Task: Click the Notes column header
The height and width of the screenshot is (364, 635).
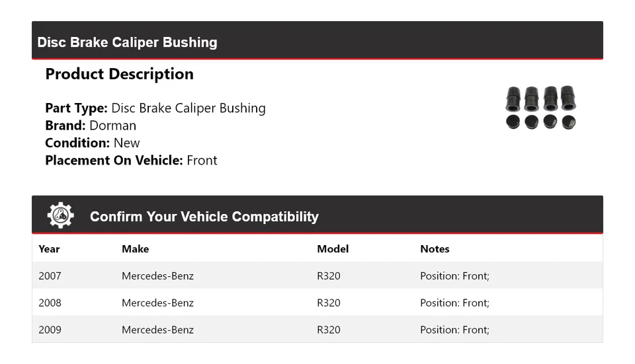Action: click(x=435, y=249)
